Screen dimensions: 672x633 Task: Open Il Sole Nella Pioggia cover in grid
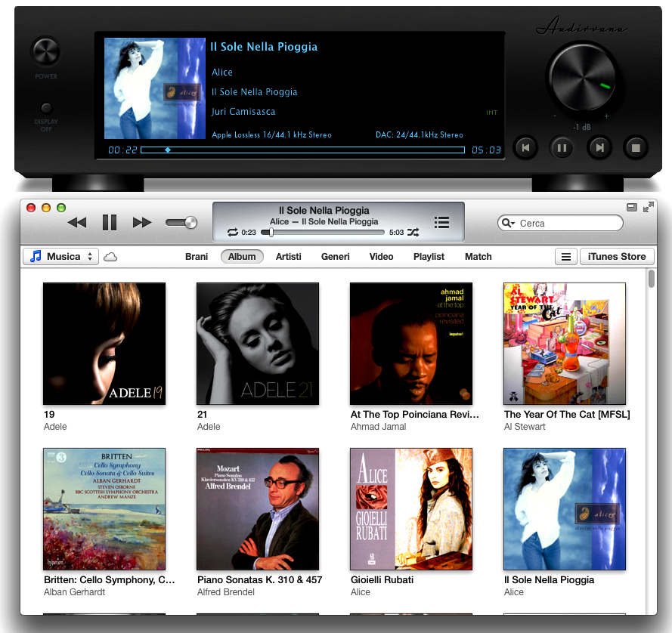coord(565,509)
